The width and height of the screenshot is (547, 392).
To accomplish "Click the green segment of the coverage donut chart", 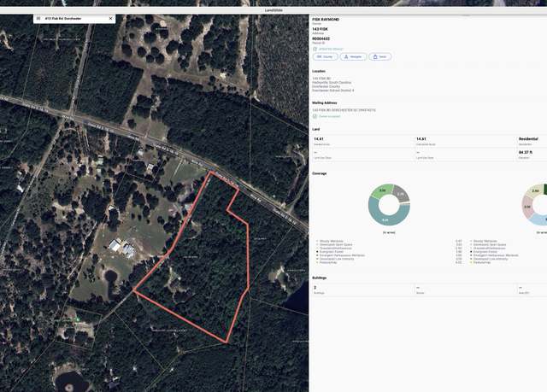I will [x=380, y=191].
